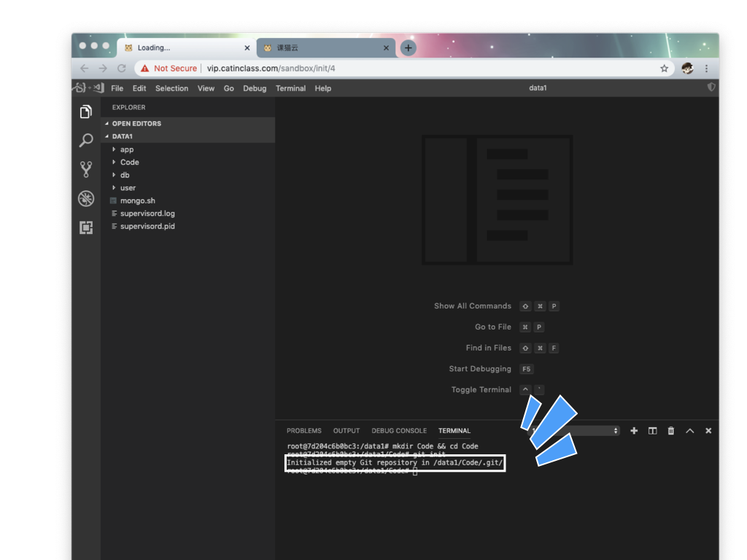
Task: Maximize the panel with the up chevron
Action: 690,430
